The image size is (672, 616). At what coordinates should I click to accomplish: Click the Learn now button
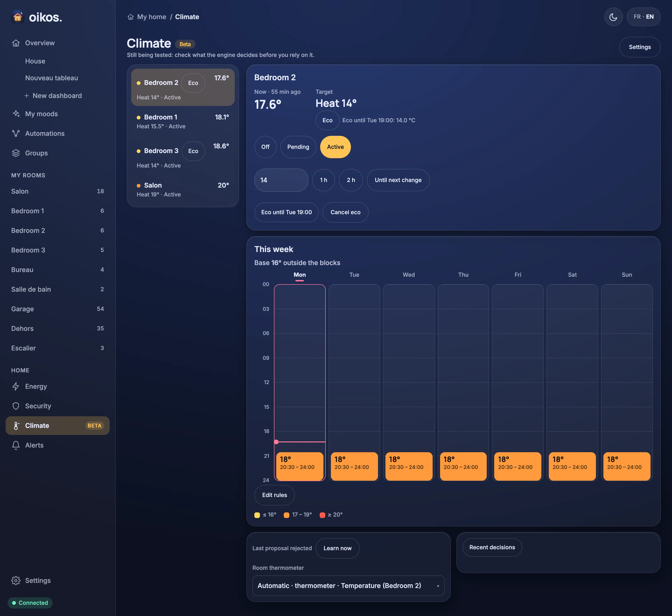tap(337, 548)
